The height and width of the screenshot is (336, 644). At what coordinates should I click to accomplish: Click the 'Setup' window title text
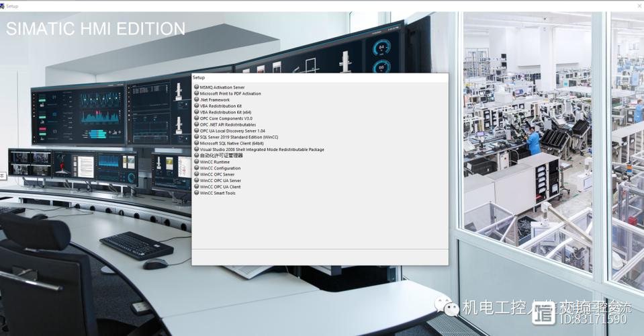point(12,6)
